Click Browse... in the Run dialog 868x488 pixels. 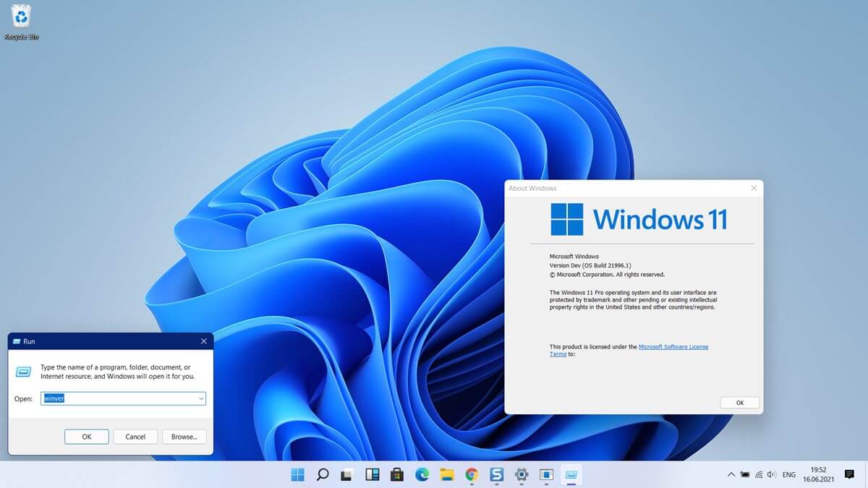point(184,437)
